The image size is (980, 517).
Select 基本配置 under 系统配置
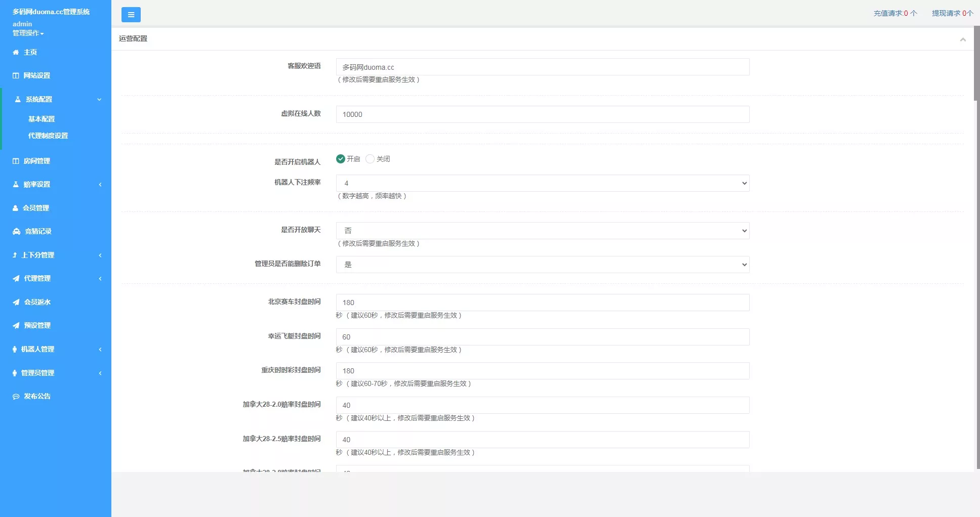pyautogui.click(x=42, y=119)
